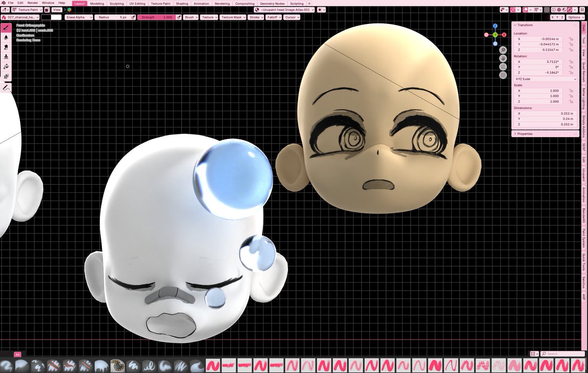
Task: Click strength pen pressure icon
Action: point(179,17)
